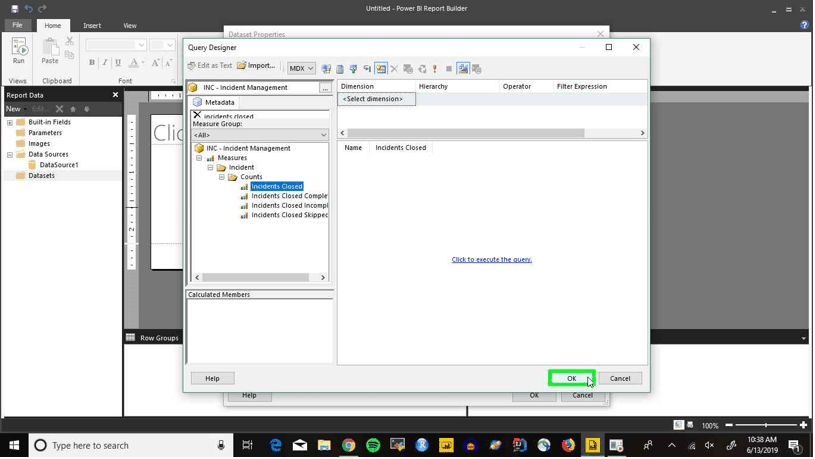
Task: Click the cube selection ellipsis button
Action: point(325,88)
